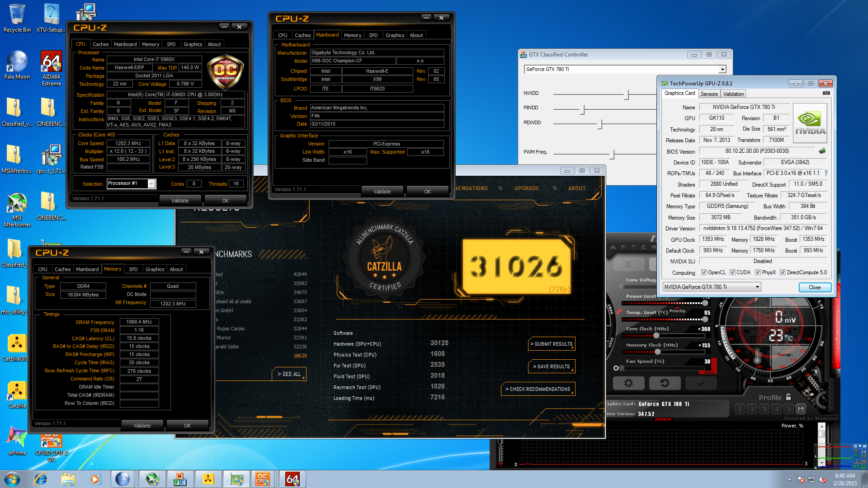Select Afterburner profile slot 1
Viewport: 868px width, 488px height.
740,409
